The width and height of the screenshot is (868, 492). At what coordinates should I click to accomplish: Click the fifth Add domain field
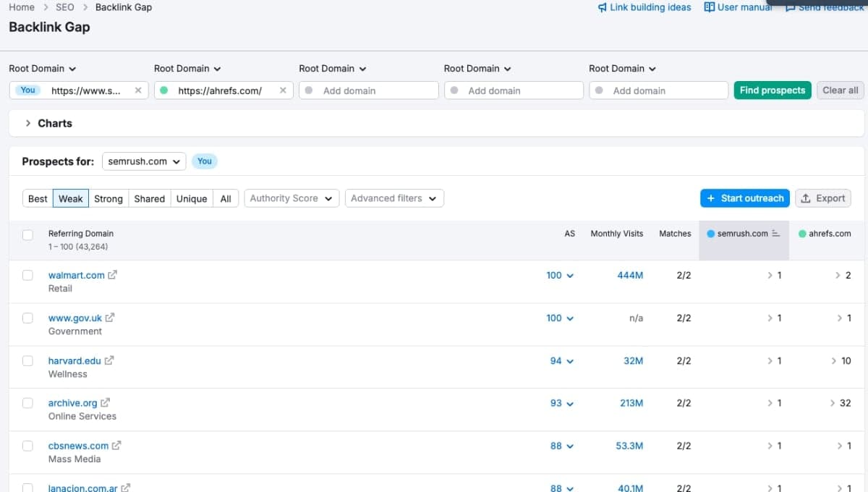pos(658,90)
